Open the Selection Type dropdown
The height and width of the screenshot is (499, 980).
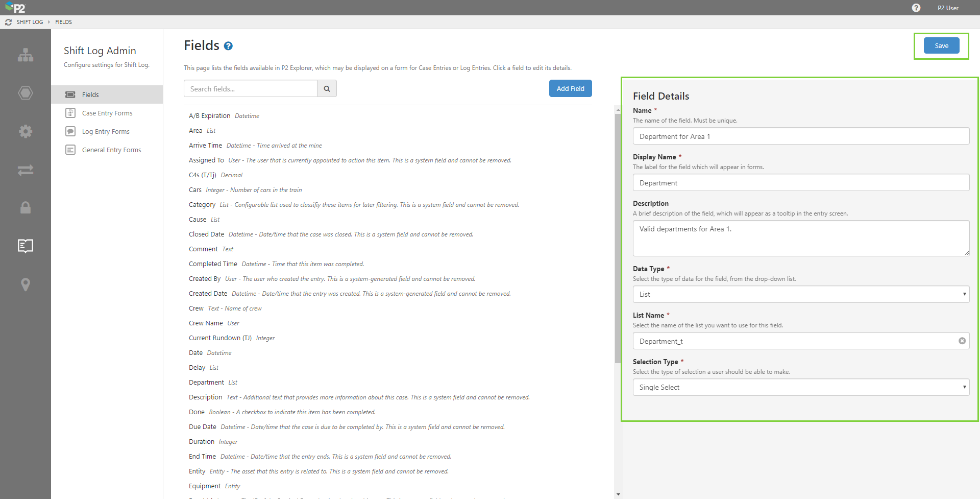point(800,387)
